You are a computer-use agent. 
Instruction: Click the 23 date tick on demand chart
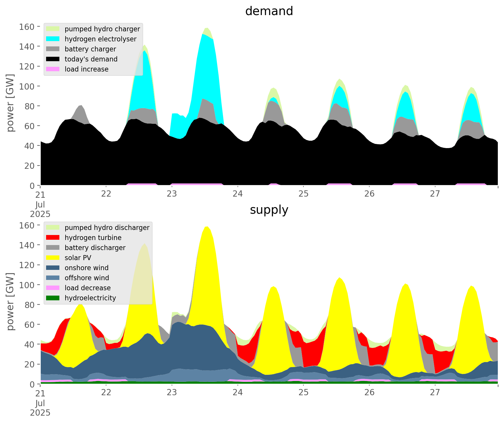(x=172, y=194)
